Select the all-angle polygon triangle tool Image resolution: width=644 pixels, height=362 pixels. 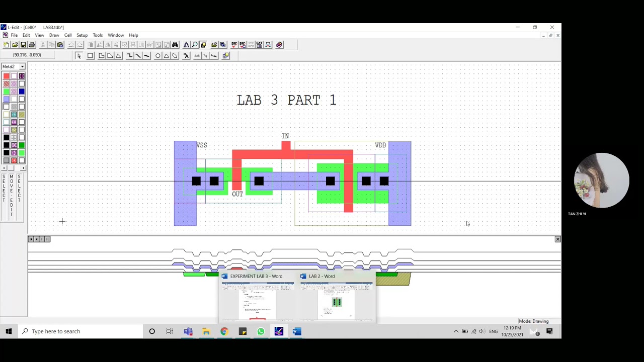click(118, 56)
